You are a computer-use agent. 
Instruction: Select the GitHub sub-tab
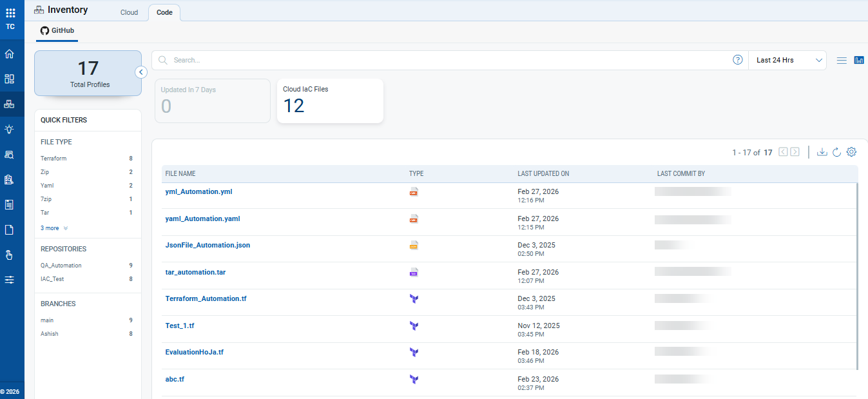pos(57,30)
